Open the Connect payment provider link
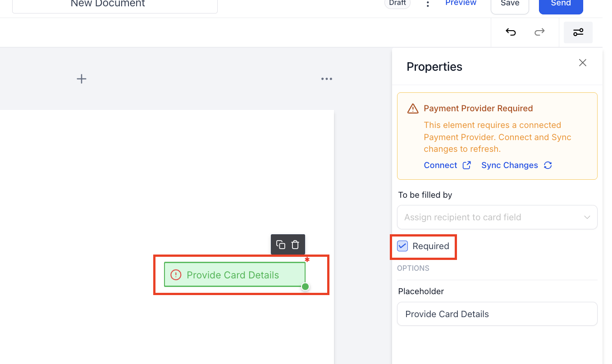612x364 pixels. 447,165
